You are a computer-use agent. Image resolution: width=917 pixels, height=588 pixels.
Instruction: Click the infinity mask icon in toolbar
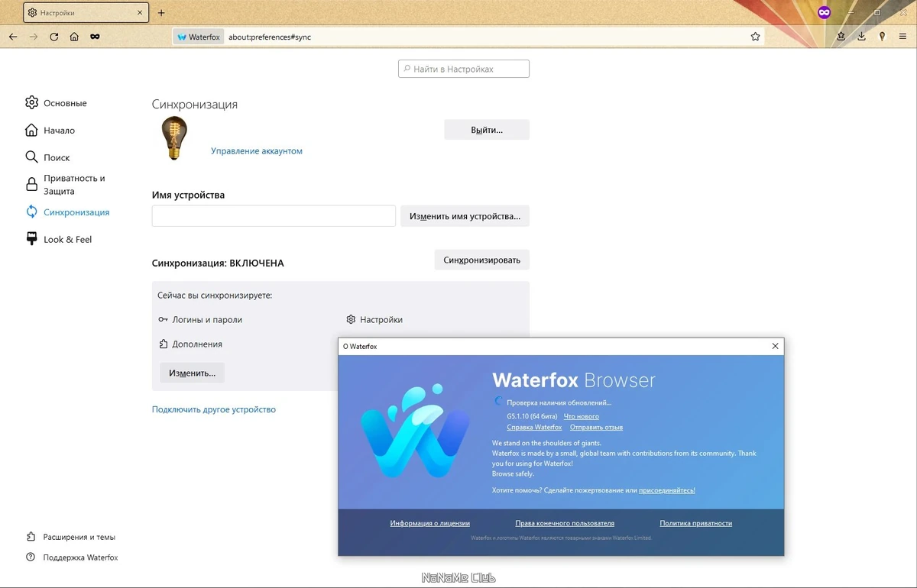tap(95, 37)
